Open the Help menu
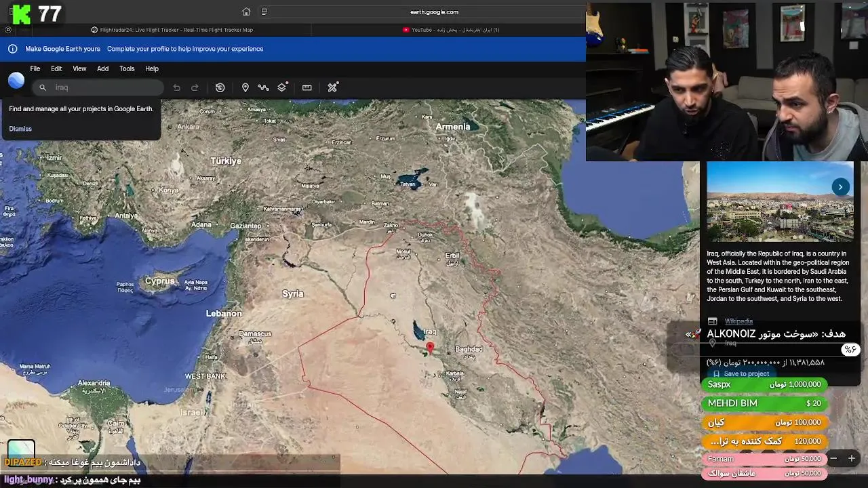 [152, 68]
